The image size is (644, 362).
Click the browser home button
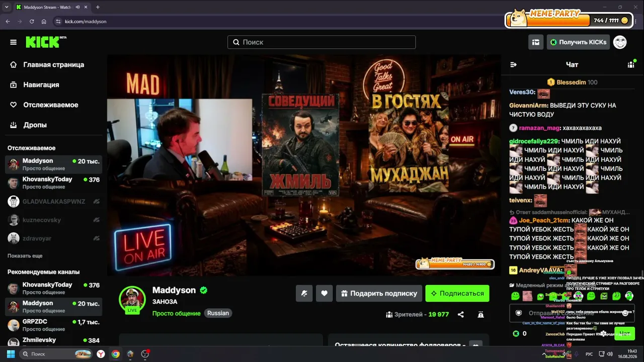click(44, 22)
